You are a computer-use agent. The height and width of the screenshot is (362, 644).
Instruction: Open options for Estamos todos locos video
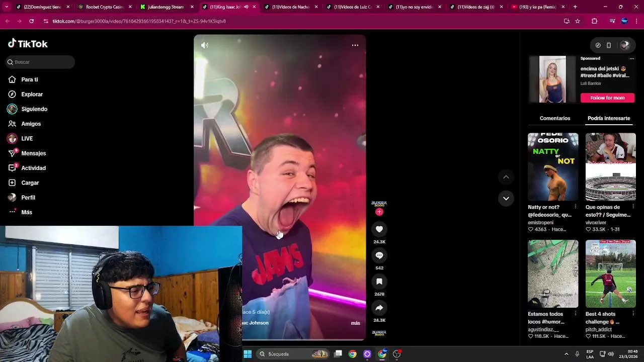click(x=576, y=313)
